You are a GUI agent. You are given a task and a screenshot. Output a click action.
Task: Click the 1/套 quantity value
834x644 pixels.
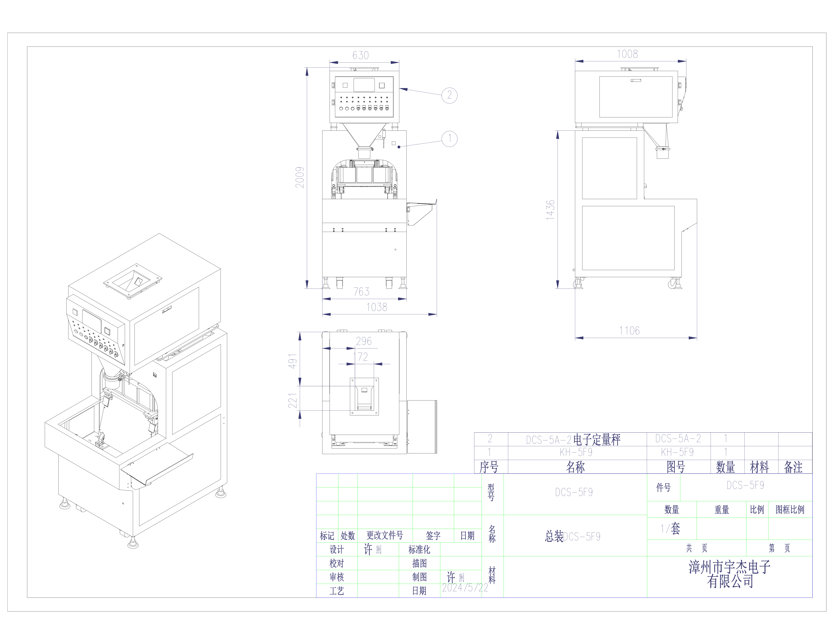click(670, 528)
